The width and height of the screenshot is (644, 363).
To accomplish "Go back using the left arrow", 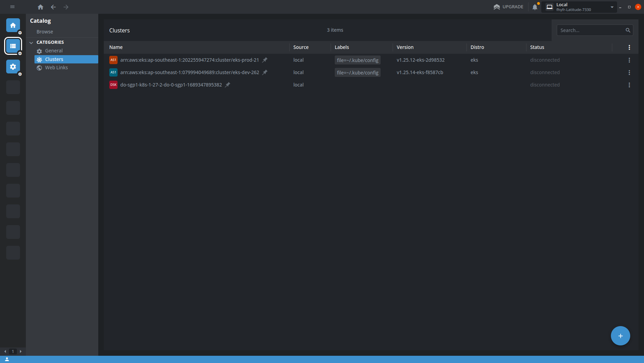I will point(53,7).
